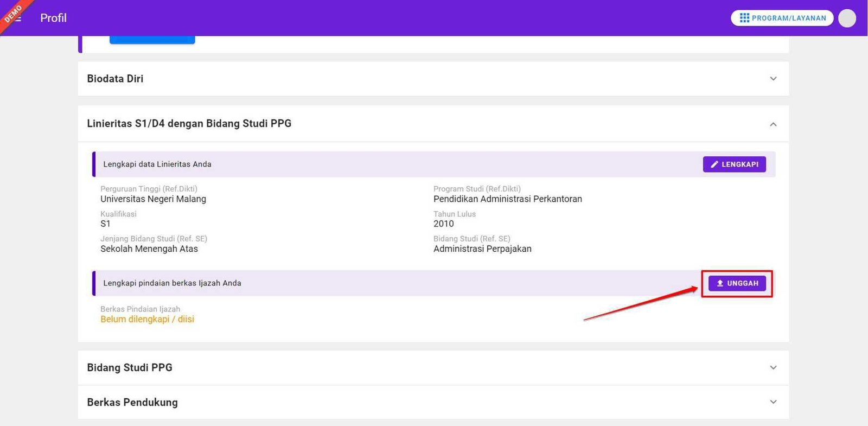Expand the Berkas Pendukung chevron
The height and width of the screenshot is (426, 868).
pos(773,402)
